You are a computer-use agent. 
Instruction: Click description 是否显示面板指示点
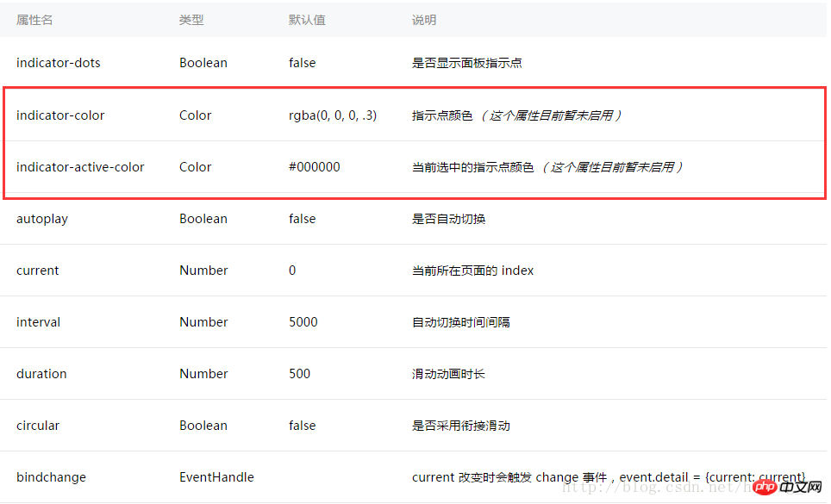467,63
